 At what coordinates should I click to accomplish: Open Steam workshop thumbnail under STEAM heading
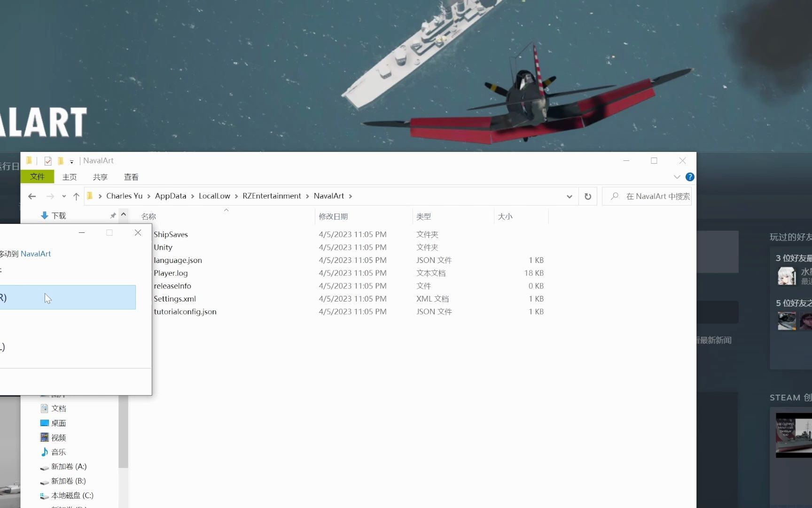click(794, 435)
